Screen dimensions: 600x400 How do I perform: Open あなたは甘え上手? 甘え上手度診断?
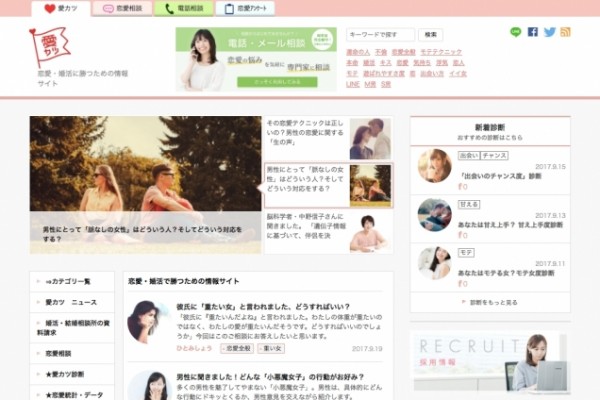click(510, 225)
